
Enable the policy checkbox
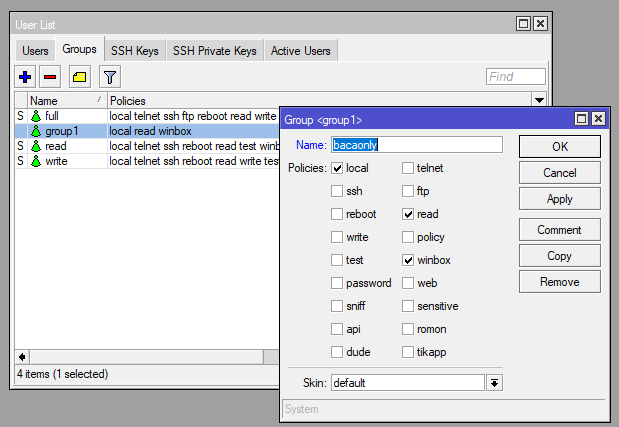pyautogui.click(x=408, y=237)
